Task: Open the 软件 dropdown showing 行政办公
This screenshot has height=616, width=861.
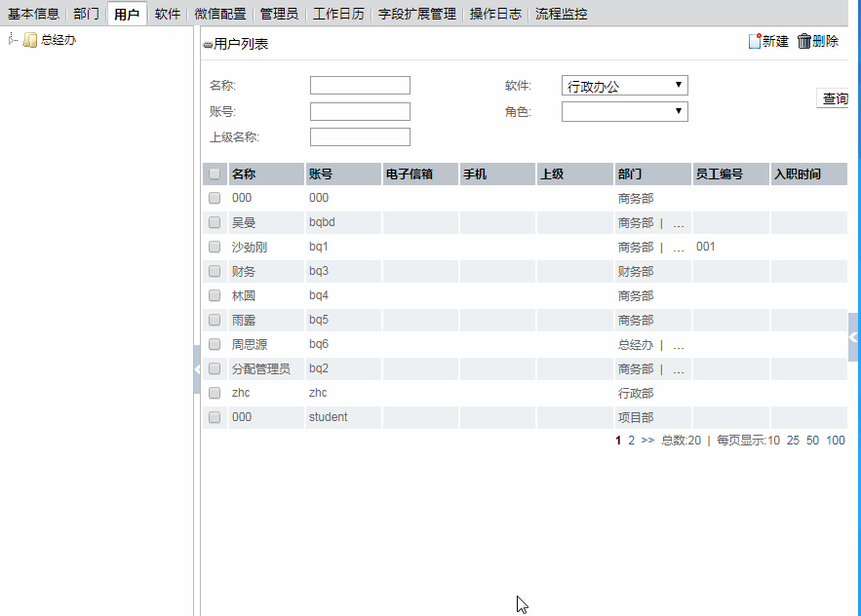Action: (624, 86)
